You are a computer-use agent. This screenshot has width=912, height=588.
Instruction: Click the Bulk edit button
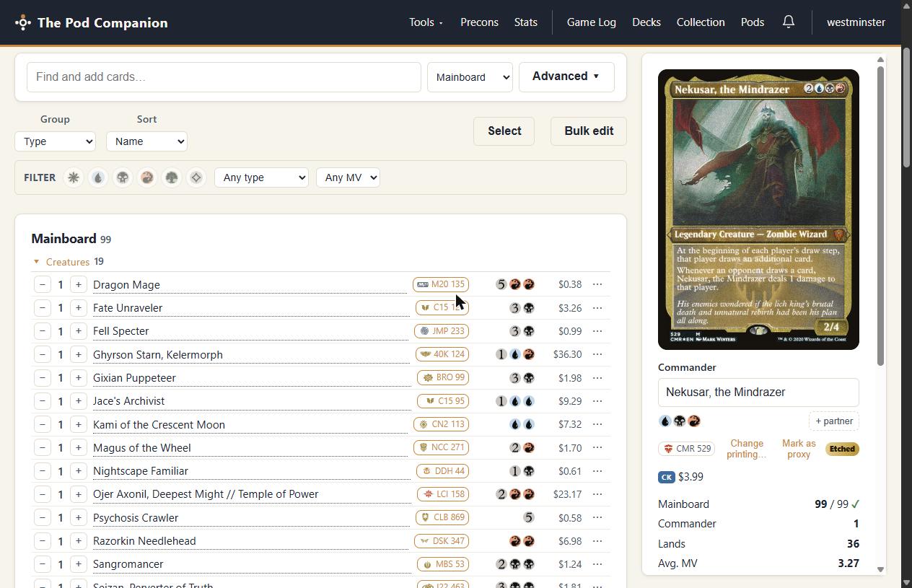point(589,131)
